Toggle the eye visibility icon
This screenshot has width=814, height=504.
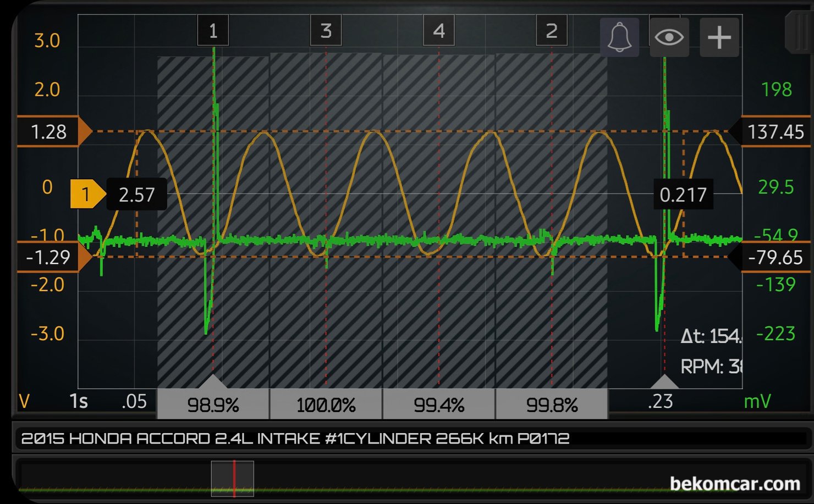point(669,37)
